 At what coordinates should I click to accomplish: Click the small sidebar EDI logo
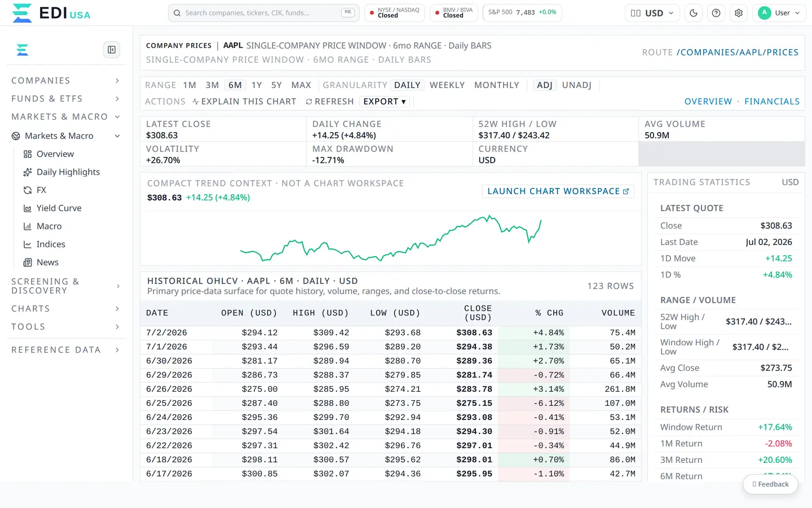[x=23, y=50]
